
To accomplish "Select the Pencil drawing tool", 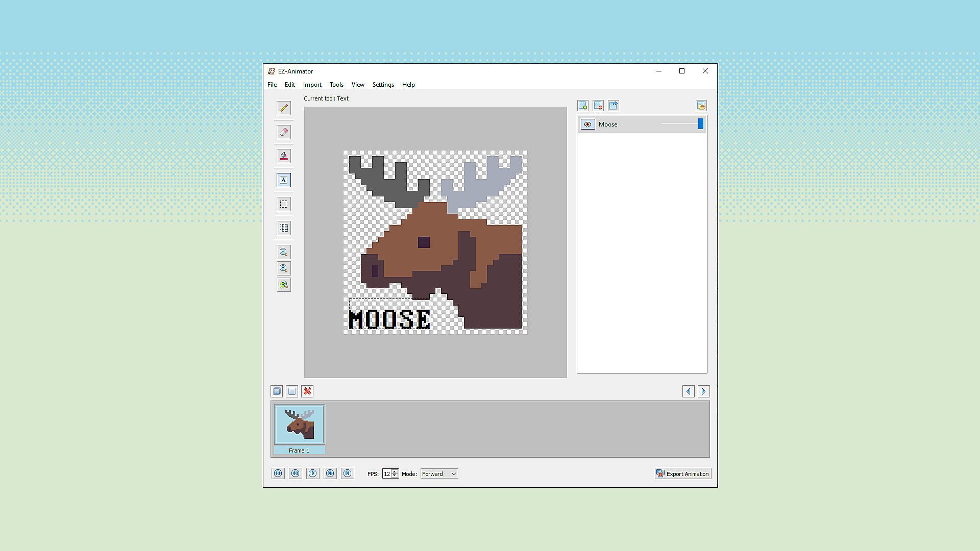I will pyautogui.click(x=284, y=108).
